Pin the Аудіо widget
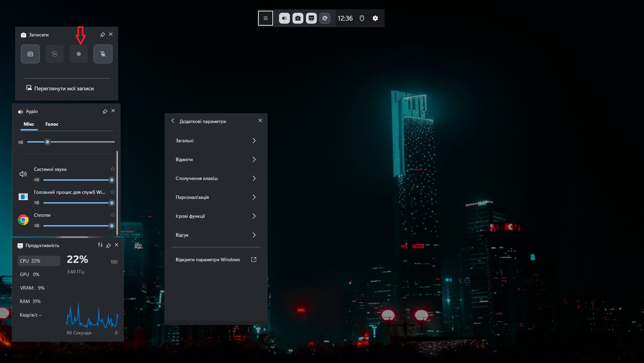Viewport: 644px width, 363px height. 105,111
